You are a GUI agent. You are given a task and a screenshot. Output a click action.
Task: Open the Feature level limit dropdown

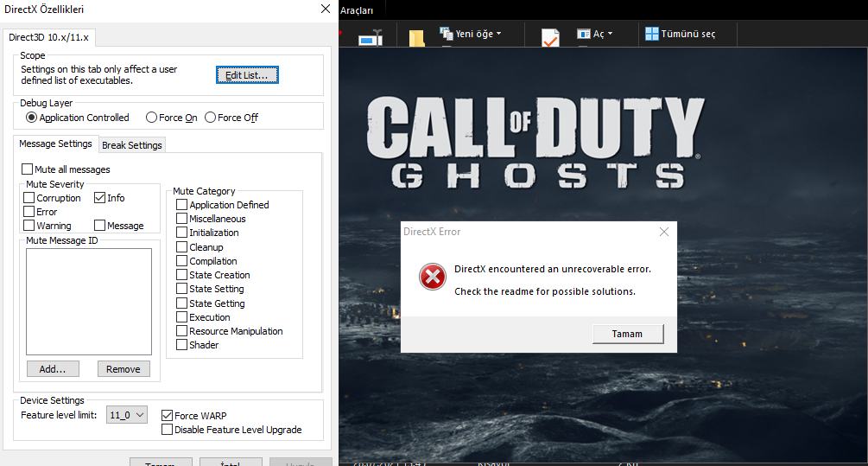127,414
